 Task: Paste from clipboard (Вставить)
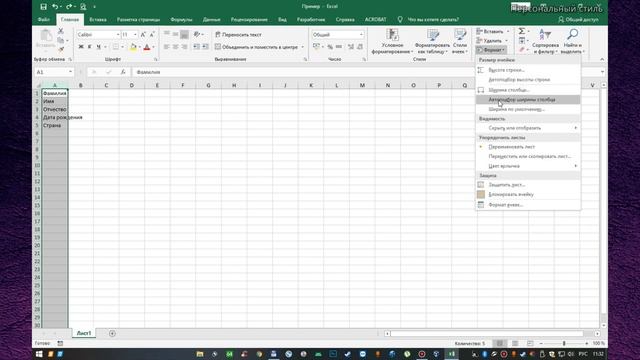(45, 40)
